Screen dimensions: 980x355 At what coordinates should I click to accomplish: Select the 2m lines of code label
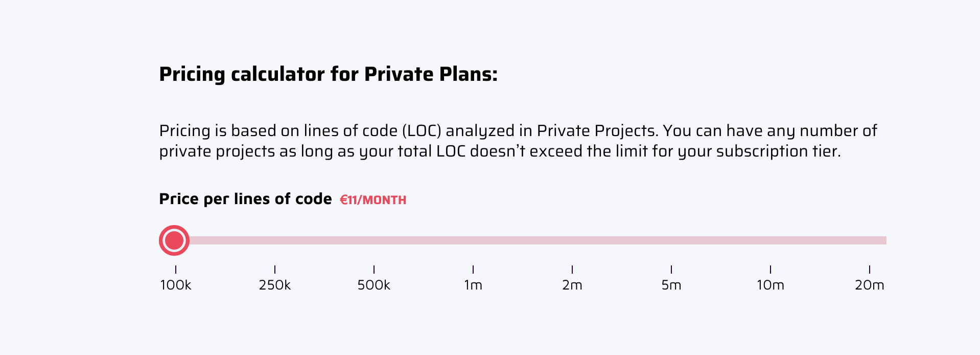click(572, 285)
